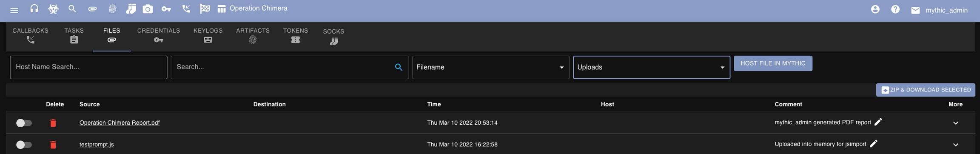Open the hamburger navigation menu

(x=14, y=10)
